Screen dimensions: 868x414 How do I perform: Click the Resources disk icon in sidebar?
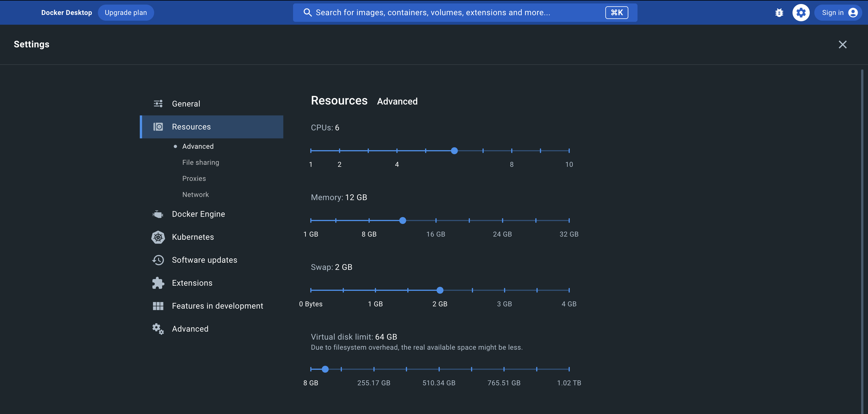(158, 127)
